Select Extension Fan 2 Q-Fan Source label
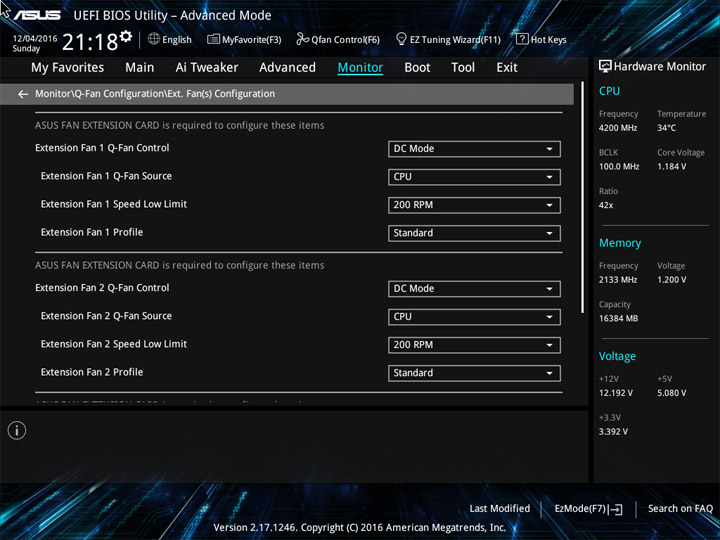 pyautogui.click(x=106, y=316)
